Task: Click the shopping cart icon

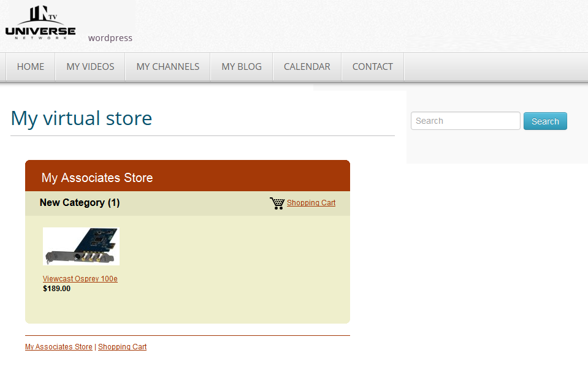Action: [x=277, y=203]
